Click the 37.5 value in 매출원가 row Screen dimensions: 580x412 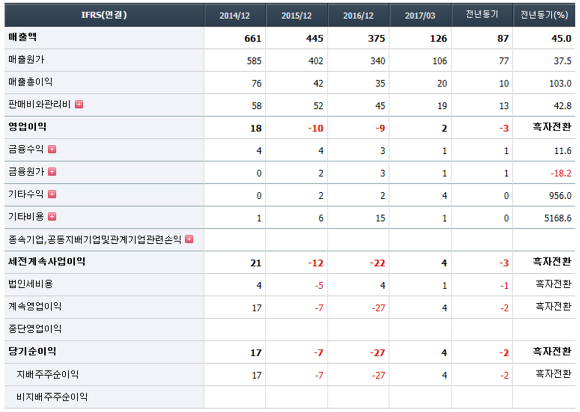point(563,61)
